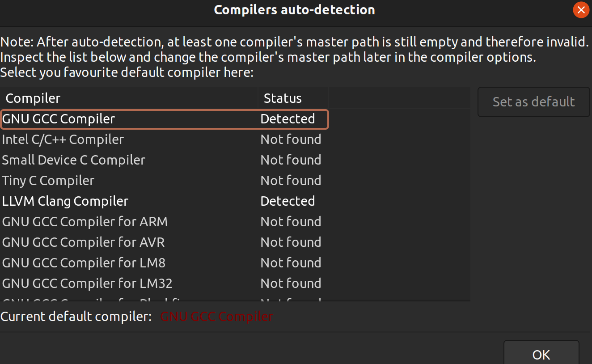Select GNU GCC Compiler for ARM

tap(85, 222)
